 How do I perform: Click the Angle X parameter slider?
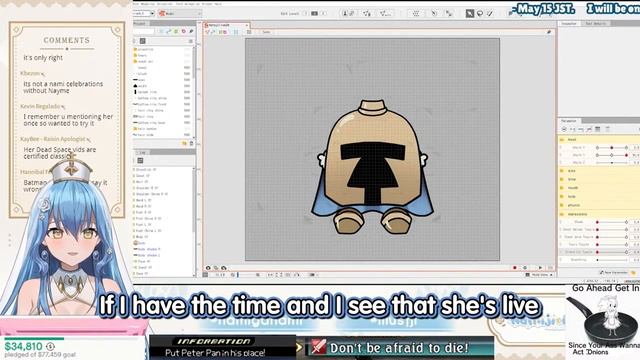[611, 147]
